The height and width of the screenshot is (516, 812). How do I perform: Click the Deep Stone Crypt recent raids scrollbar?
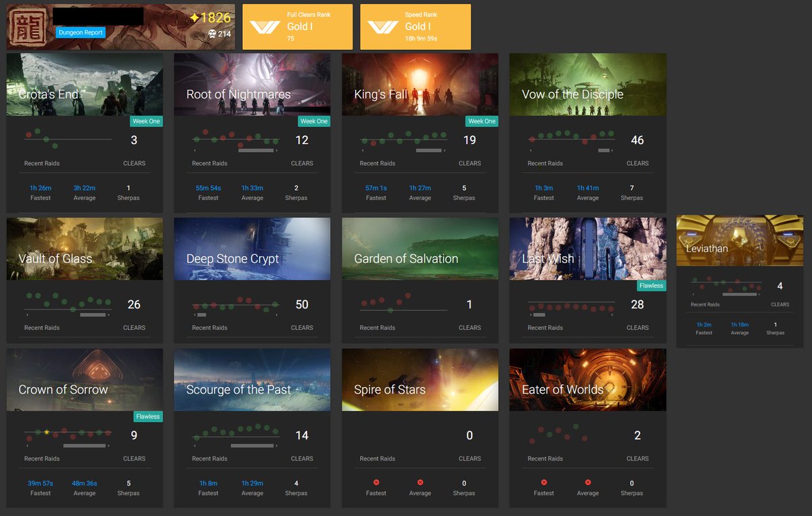202,314
